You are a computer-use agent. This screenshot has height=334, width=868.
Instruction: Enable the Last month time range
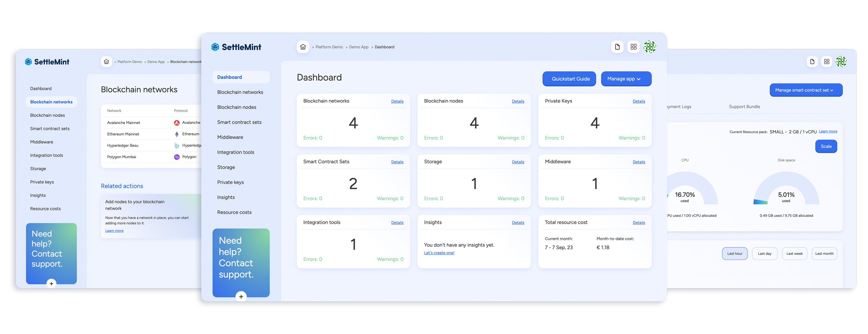click(824, 253)
